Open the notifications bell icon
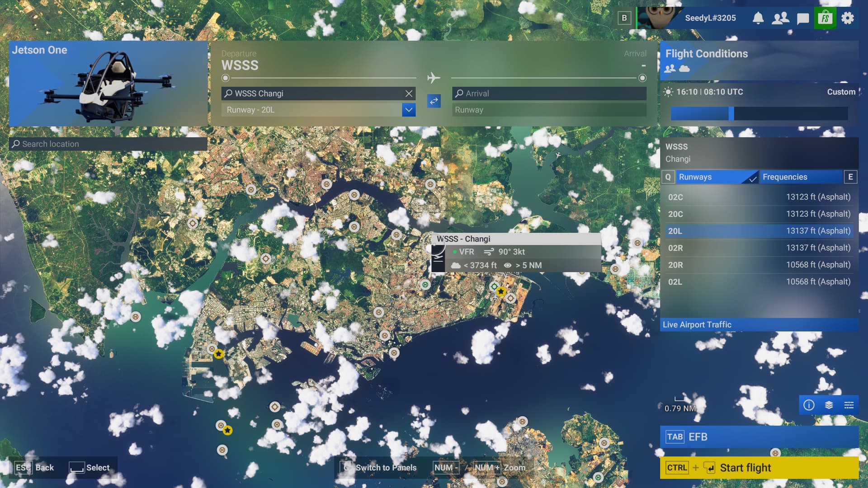 (758, 18)
